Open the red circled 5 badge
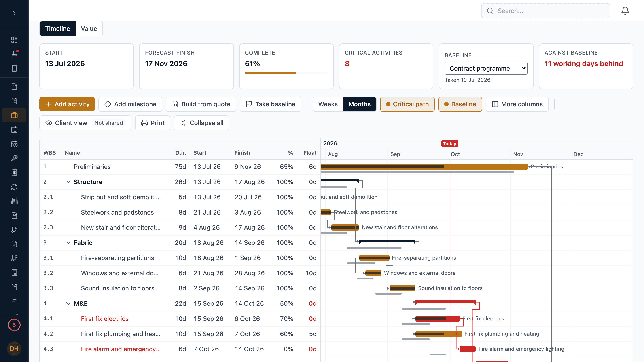Image resolution: width=644 pixels, height=362 pixels. point(14,325)
